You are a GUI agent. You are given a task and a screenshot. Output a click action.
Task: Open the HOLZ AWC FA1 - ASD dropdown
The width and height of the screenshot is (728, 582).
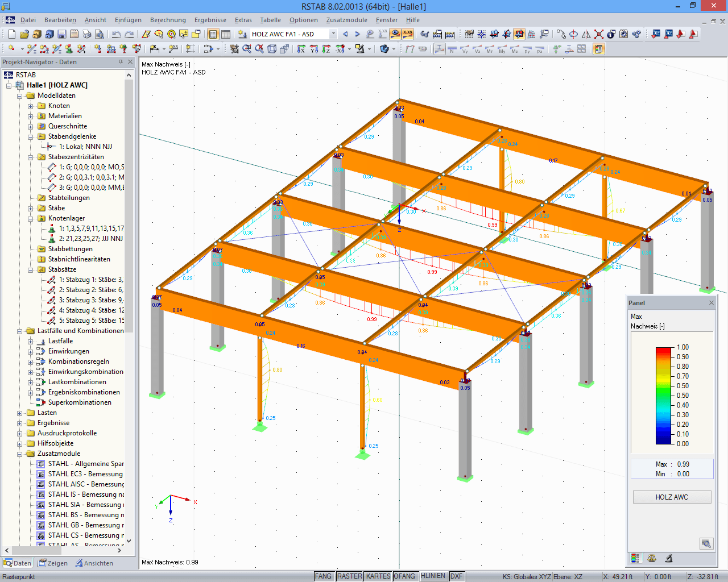click(334, 34)
